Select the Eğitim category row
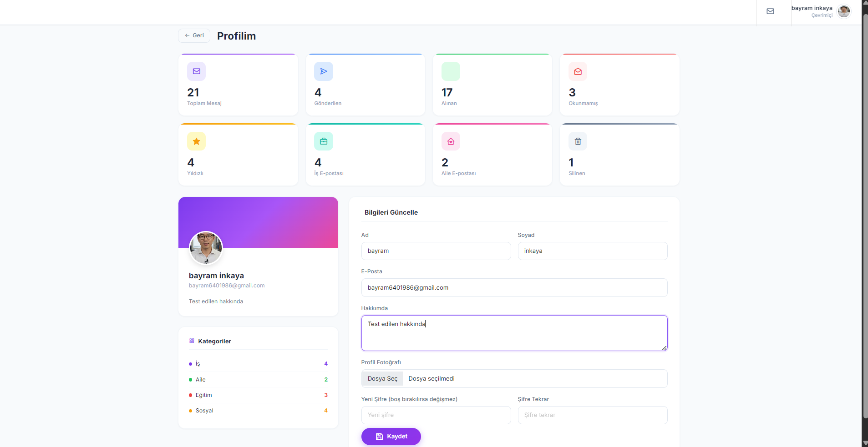The width and height of the screenshot is (868, 447). (x=258, y=395)
